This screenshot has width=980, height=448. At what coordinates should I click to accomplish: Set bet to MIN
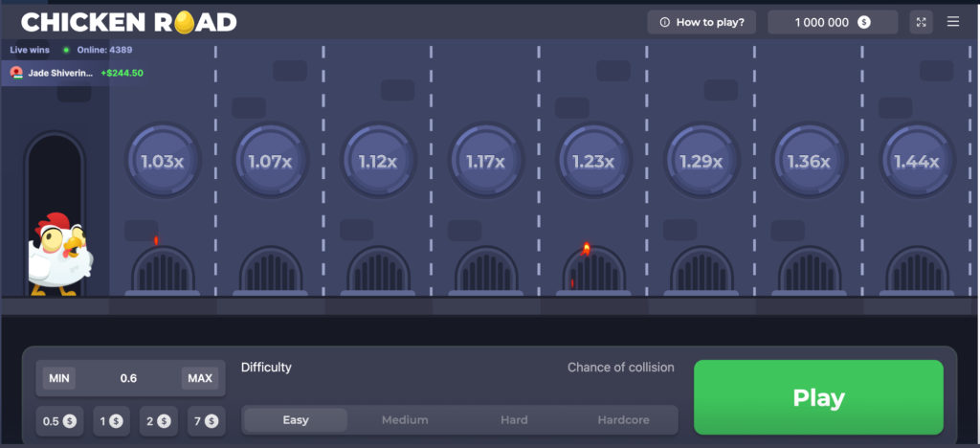click(x=59, y=378)
